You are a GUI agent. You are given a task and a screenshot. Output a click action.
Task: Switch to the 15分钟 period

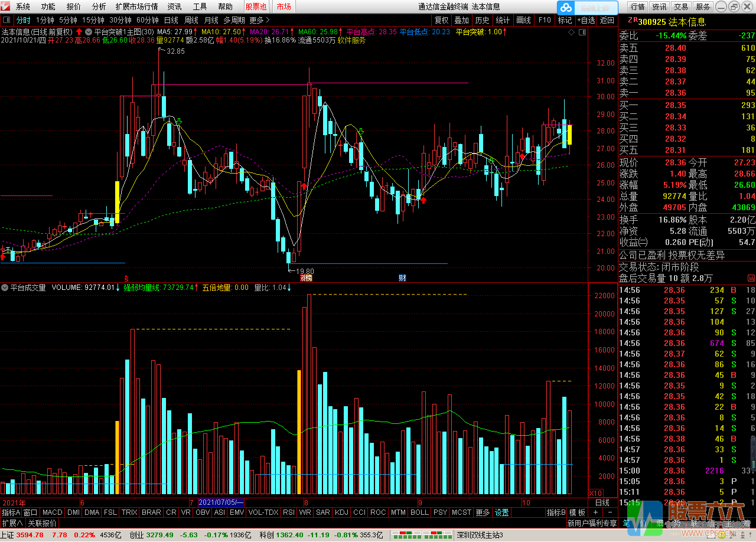click(x=93, y=20)
